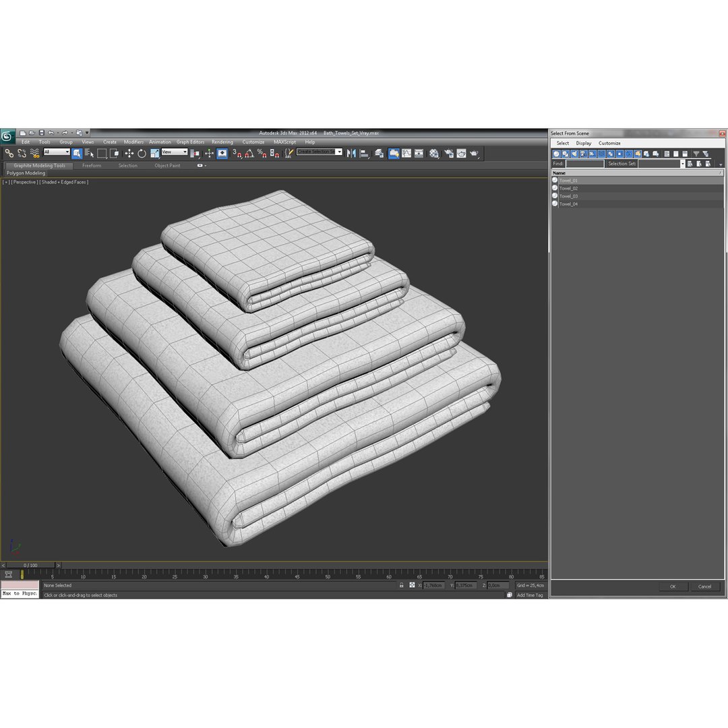Select Towel_03 in the scene list
Image resolution: width=728 pixels, height=728 pixels.
coord(568,196)
